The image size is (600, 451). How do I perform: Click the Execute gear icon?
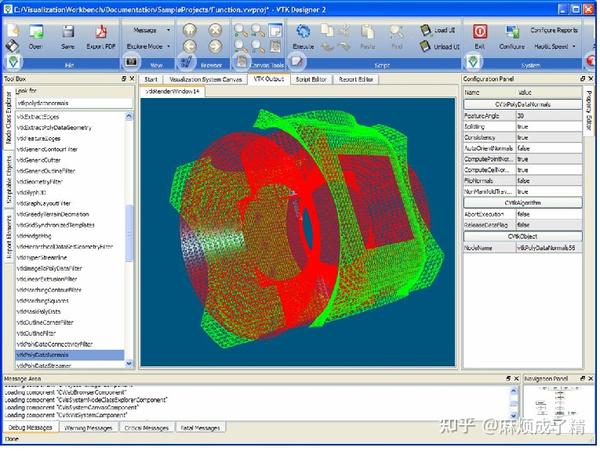[303, 31]
